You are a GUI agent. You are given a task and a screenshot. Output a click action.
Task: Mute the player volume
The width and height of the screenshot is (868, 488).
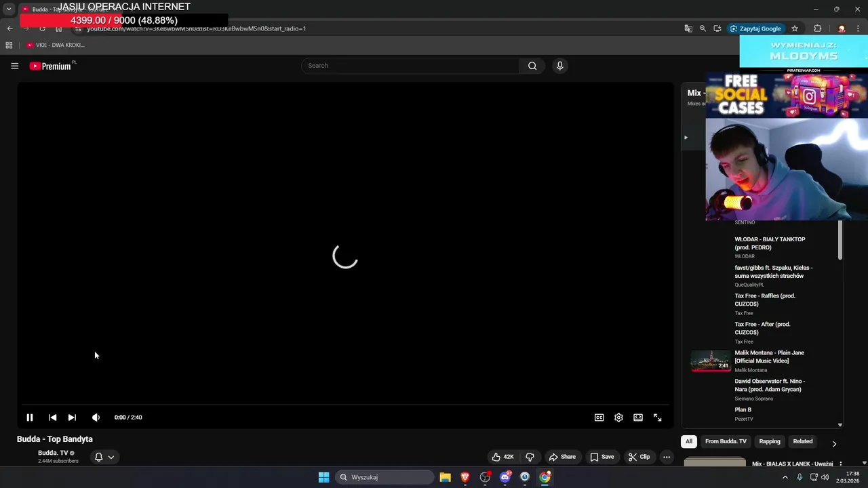96,418
